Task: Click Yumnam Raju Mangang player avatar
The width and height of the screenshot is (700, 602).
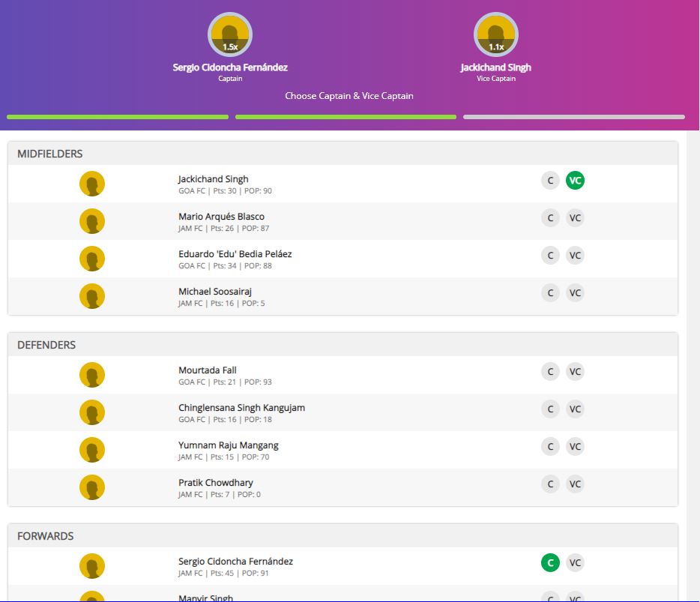Action: point(92,450)
